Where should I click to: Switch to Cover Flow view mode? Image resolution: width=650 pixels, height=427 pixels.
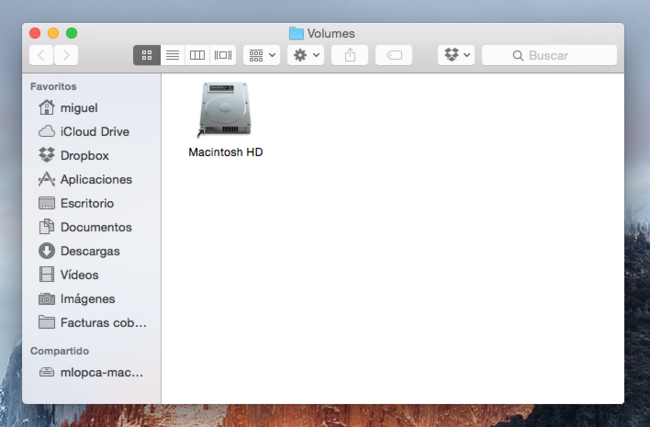[223, 55]
